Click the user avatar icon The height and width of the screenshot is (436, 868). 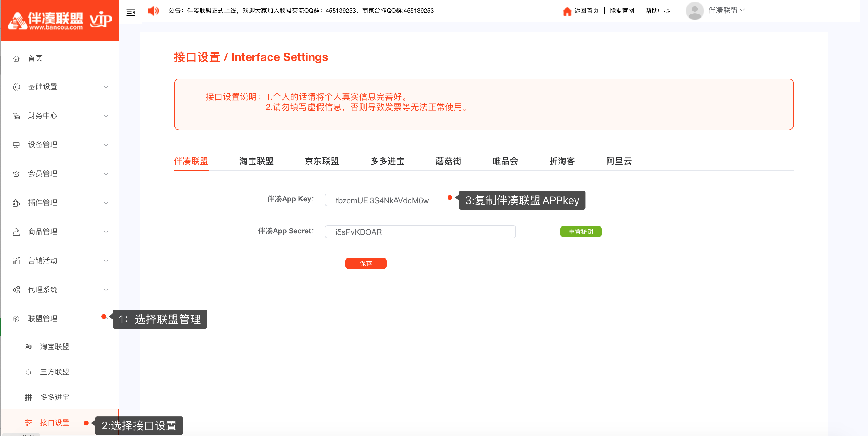(695, 11)
